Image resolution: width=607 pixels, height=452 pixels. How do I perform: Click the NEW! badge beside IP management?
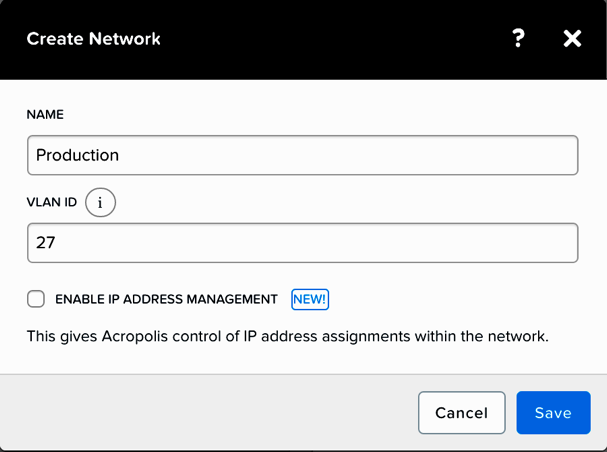(310, 299)
